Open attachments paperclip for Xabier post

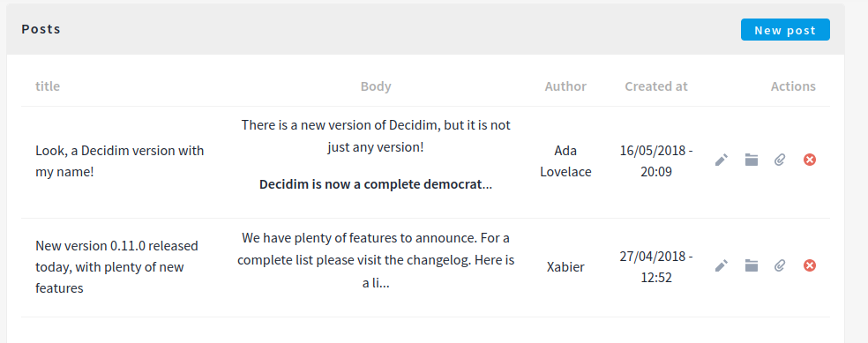point(780,266)
